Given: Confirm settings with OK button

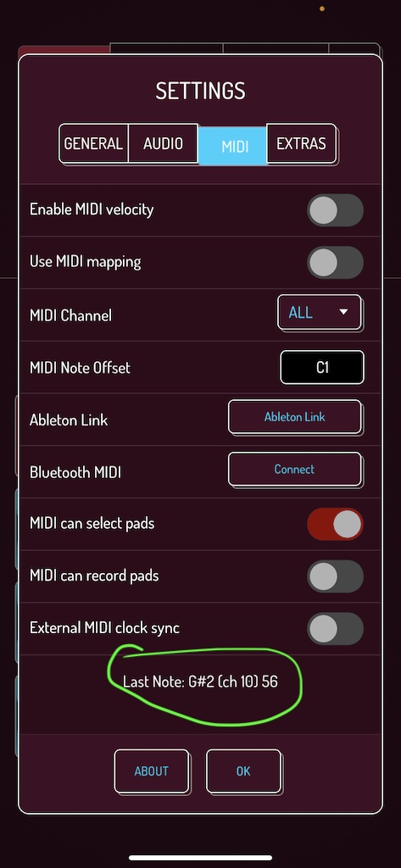Looking at the screenshot, I should point(243,771).
